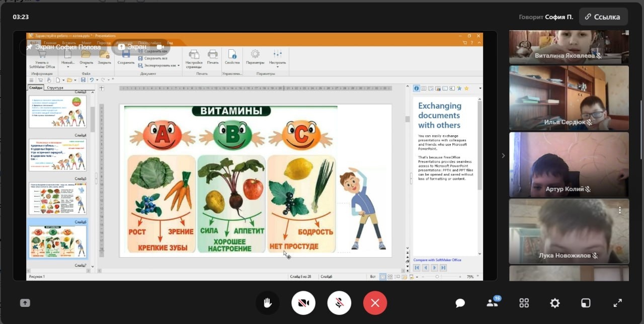Screen dimensions: 644x324
Task: Switch the call to grid layout
Action: coord(524,303)
